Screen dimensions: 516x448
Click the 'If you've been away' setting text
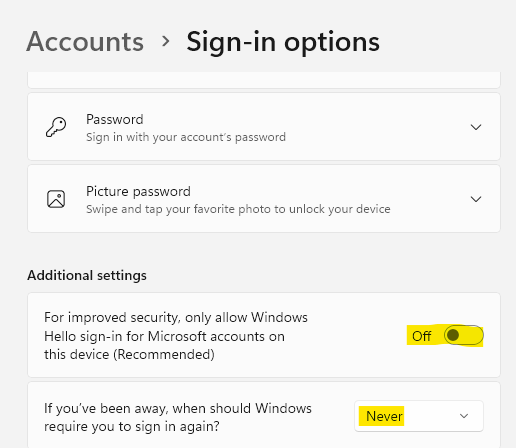click(x=178, y=417)
